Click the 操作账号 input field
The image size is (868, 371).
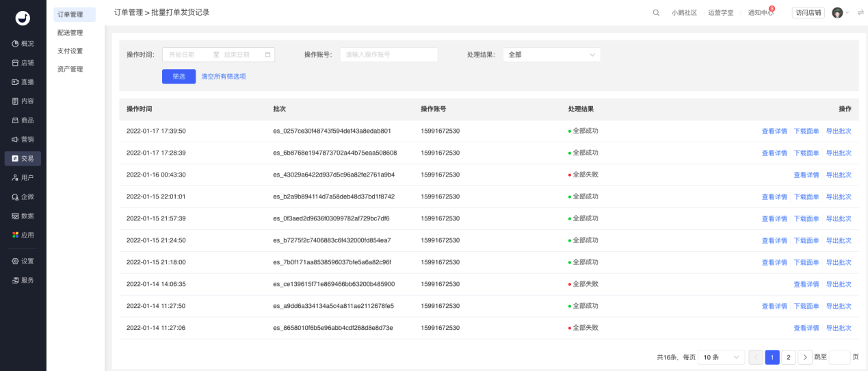(x=389, y=55)
